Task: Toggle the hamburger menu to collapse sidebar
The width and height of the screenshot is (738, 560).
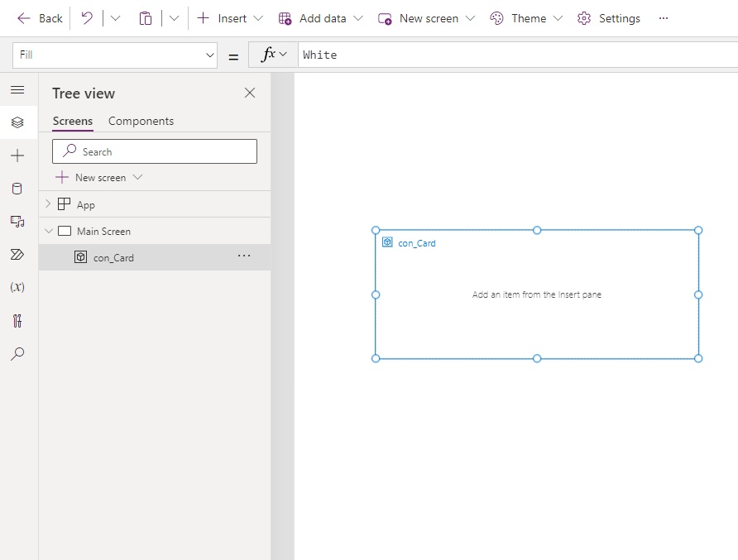Action: [17, 90]
